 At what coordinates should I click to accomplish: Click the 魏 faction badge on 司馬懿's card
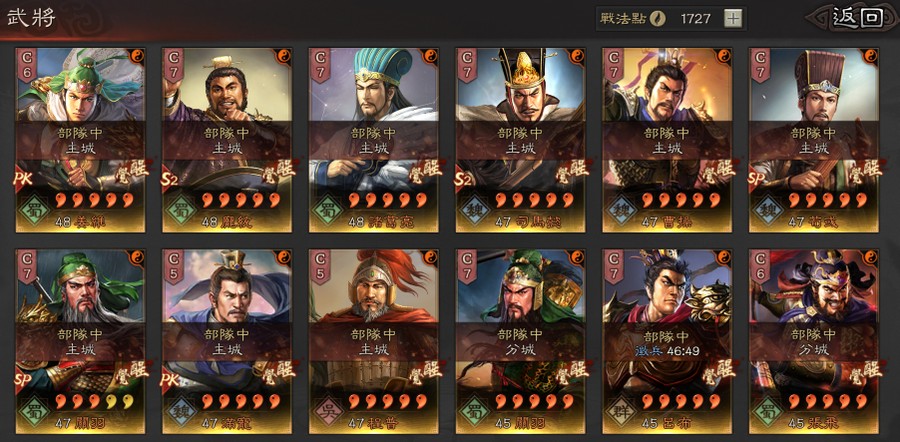click(x=474, y=211)
